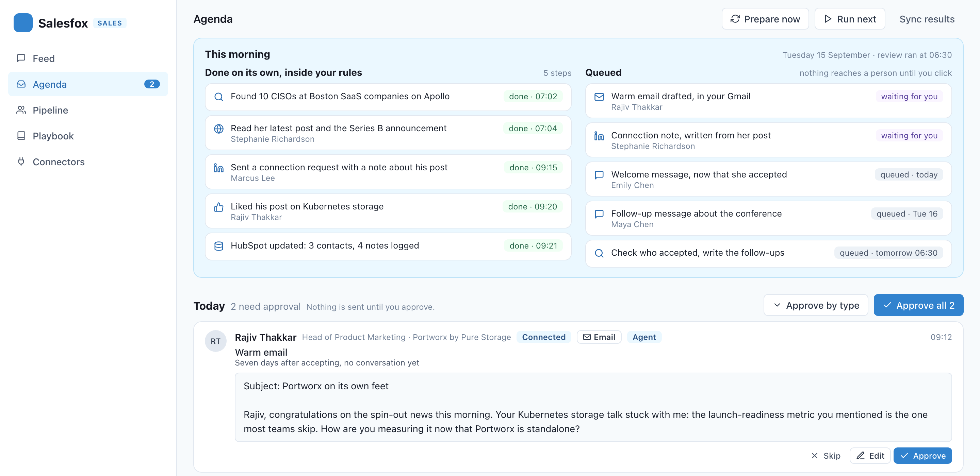The height and width of the screenshot is (476, 980).
Task: Open 'Sent a connection request' item text
Action: tap(339, 168)
